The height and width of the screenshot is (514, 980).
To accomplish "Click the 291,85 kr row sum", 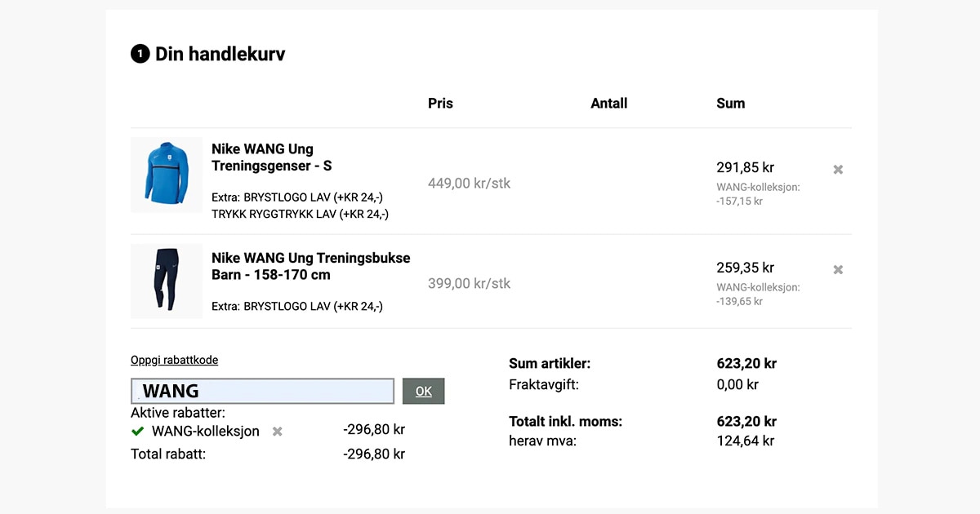I will coord(746,167).
